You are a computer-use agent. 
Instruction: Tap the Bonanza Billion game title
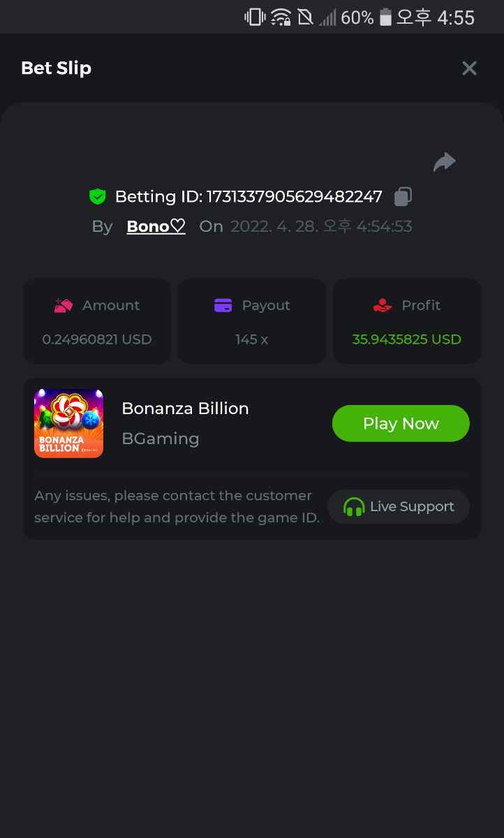click(185, 409)
